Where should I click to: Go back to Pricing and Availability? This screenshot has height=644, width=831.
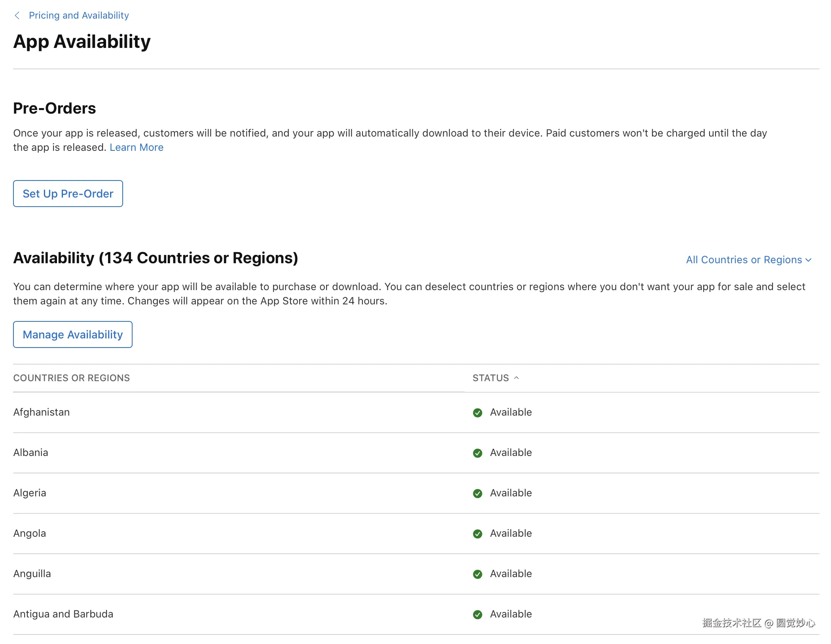[x=79, y=15]
